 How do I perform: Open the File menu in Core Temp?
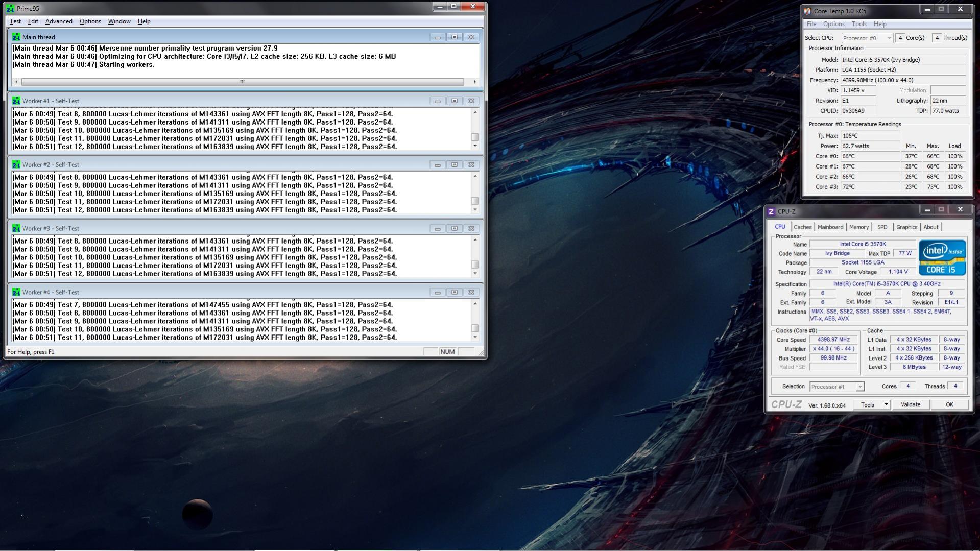point(811,24)
